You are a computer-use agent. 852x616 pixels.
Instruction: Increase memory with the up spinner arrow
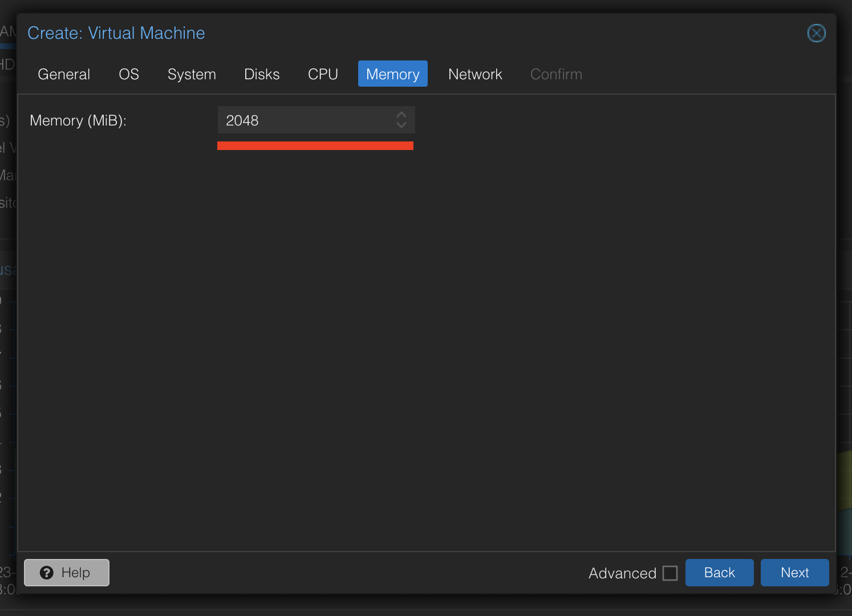tap(401, 115)
